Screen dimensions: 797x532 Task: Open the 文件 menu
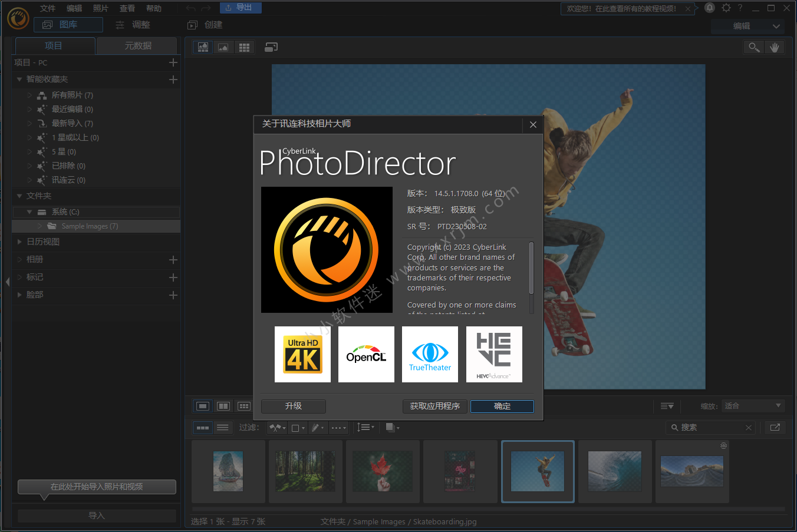point(48,8)
